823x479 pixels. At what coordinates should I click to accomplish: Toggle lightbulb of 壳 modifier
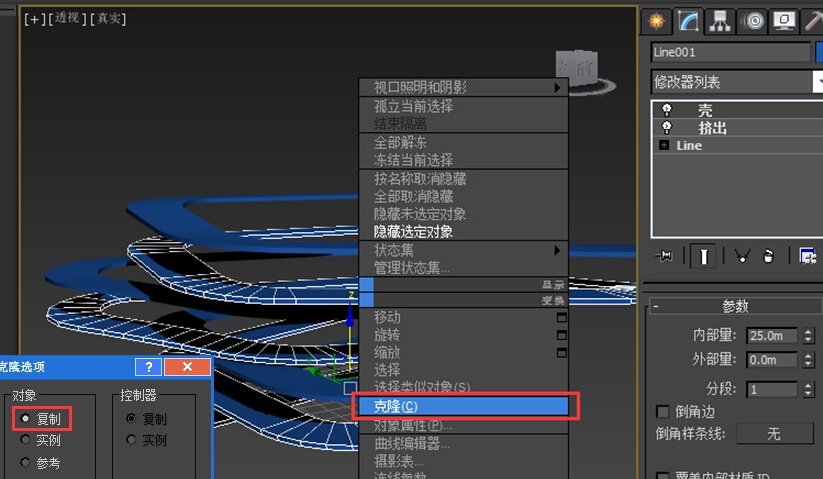click(667, 110)
